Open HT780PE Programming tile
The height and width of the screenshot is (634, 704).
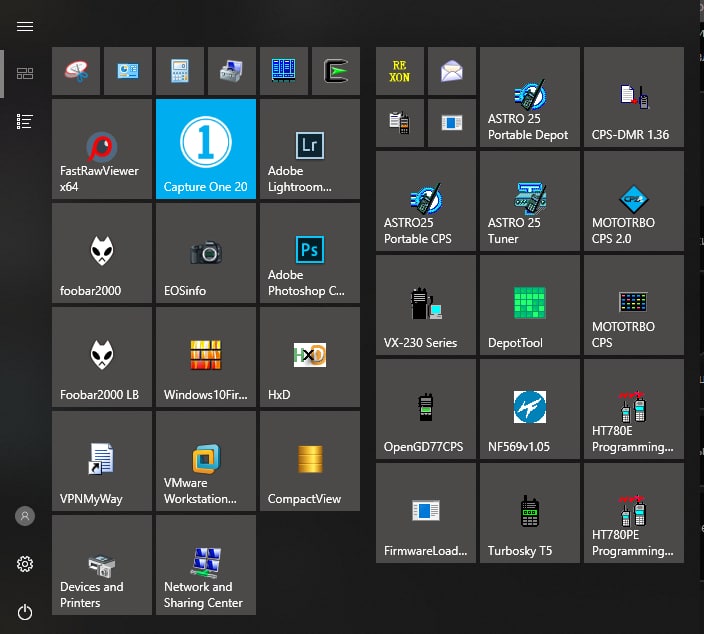tap(634, 513)
